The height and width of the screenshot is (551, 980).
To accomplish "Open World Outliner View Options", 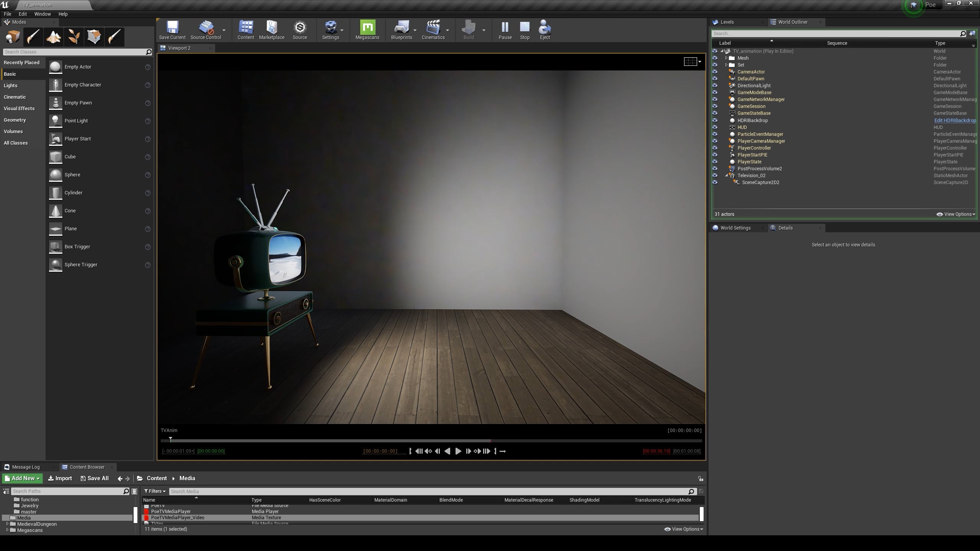I will pos(956,214).
